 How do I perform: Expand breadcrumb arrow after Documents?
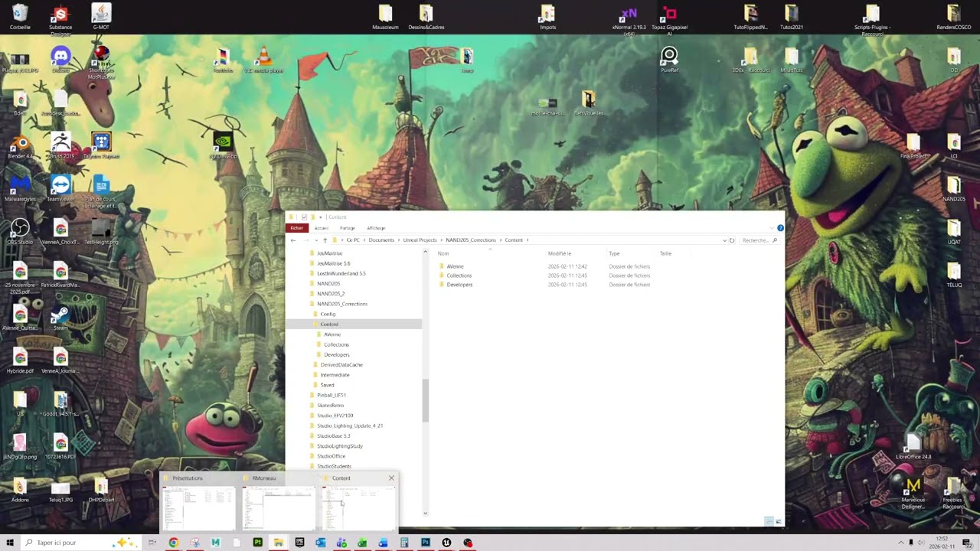399,240
